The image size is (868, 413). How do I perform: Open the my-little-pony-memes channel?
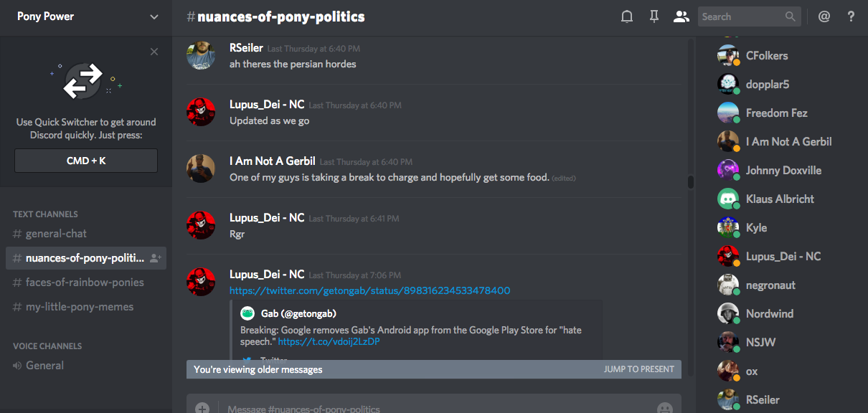pos(80,307)
